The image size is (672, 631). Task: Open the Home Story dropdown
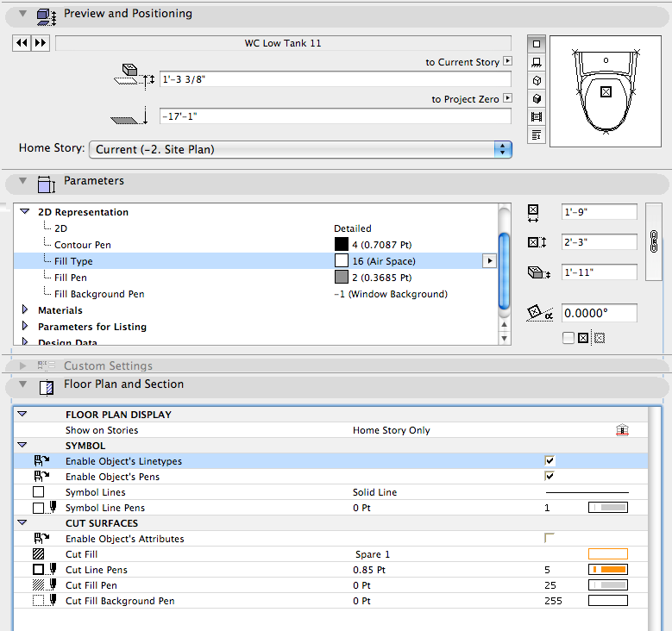click(x=300, y=149)
